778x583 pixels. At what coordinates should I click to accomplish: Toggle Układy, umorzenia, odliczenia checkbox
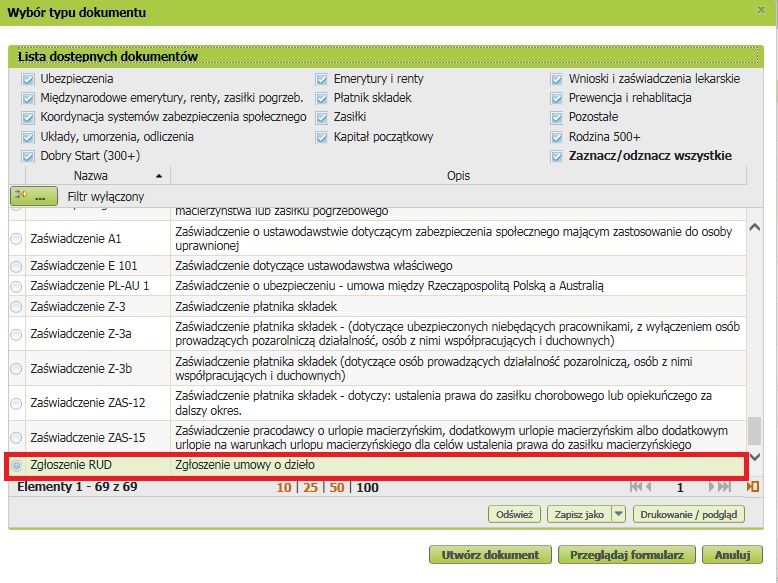(28, 137)
